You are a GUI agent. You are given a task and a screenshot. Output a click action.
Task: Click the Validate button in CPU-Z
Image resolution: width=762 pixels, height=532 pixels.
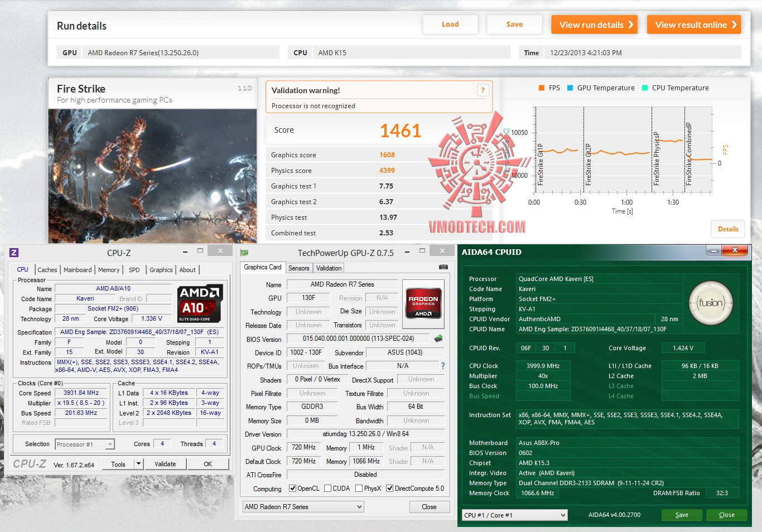[165, 464]
